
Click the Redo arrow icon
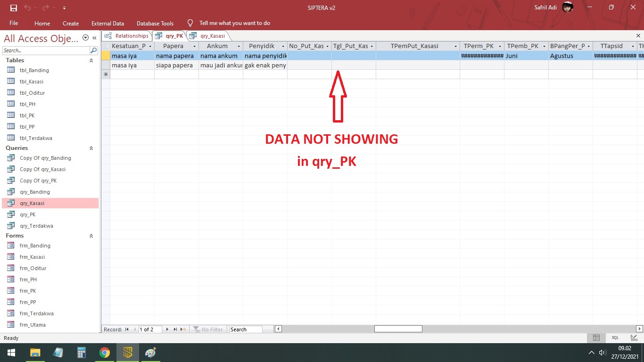coord(45,8)
